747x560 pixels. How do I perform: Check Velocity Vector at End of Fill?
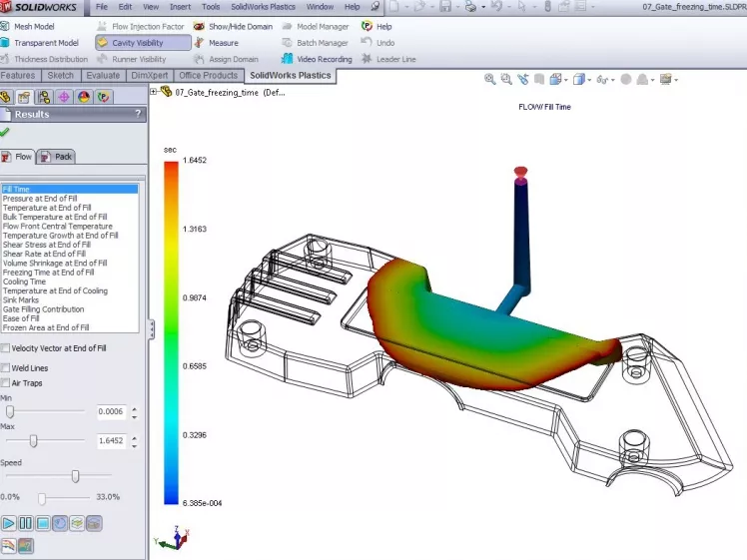click(x=5, y=348)
